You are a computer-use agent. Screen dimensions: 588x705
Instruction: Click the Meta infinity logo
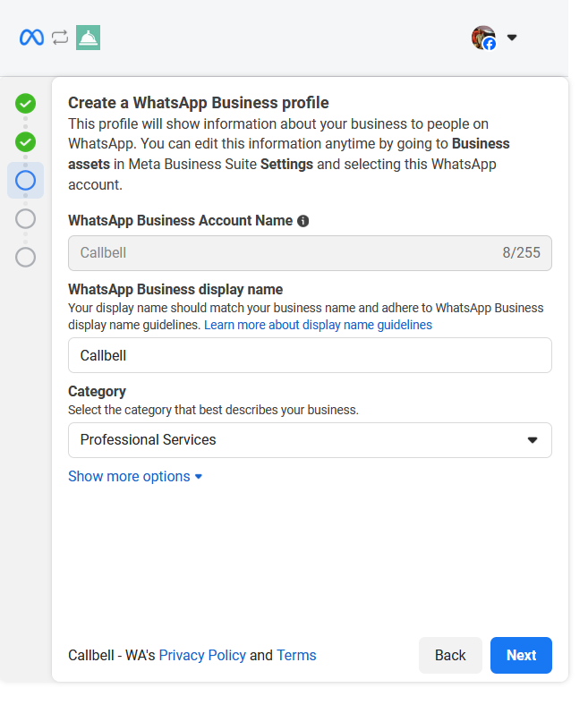[x=31, y=38]
